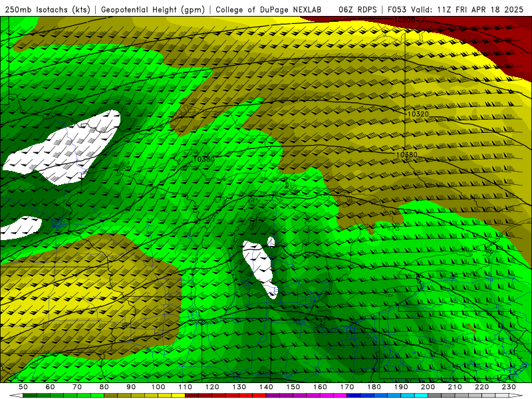Viewport: 532px width, 399px height.
Task: Click the 10200 height contour label
Action: 404,20
